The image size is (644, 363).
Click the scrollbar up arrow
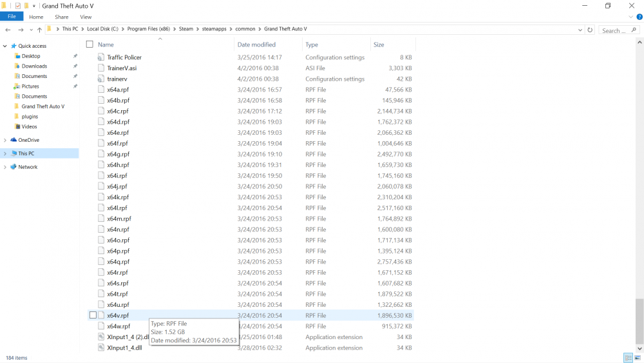tap(639, 42)
